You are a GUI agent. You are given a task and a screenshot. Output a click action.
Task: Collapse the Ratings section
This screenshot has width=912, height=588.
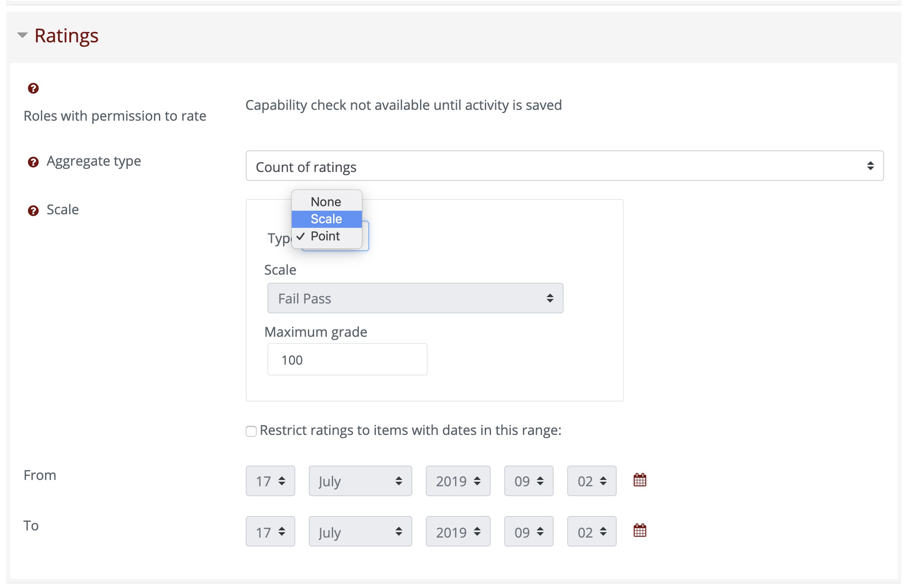22,34
